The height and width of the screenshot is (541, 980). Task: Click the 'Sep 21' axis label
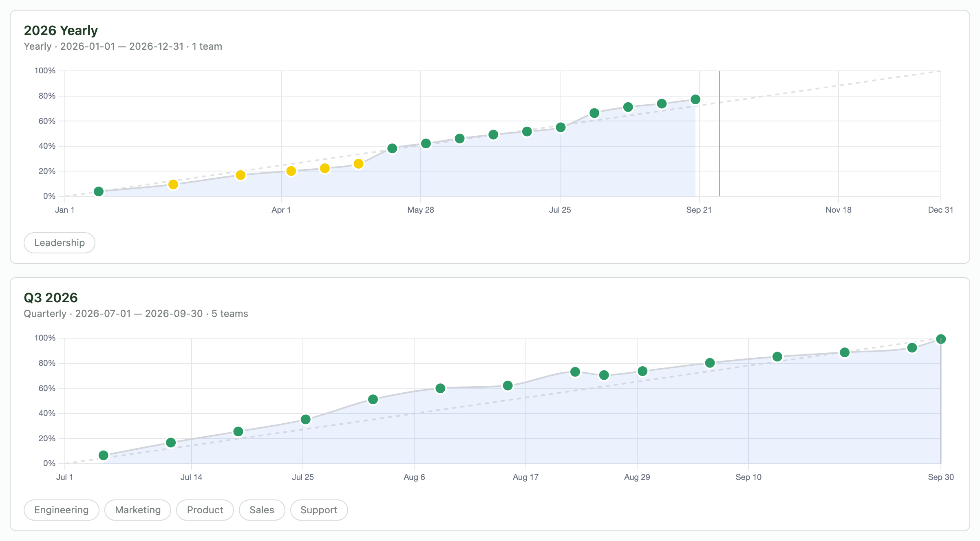coord(699,210)
